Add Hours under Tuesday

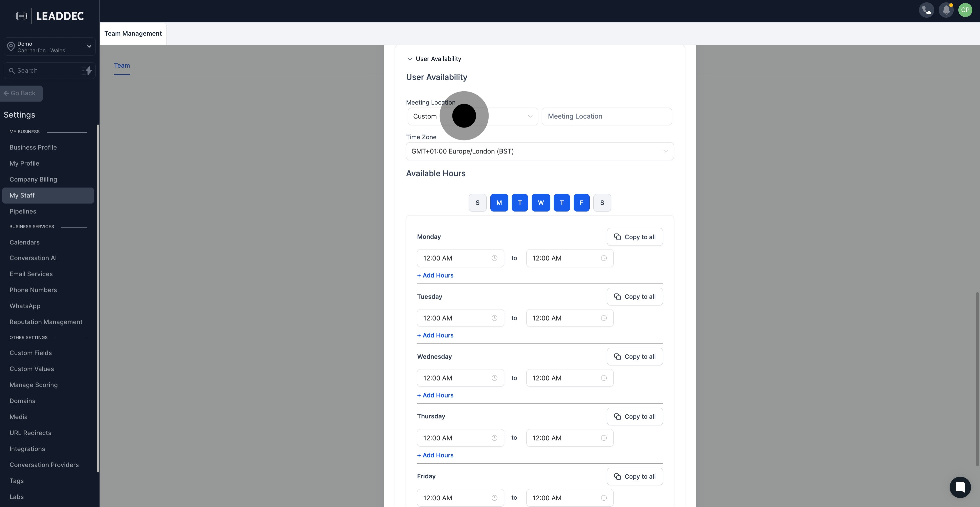[x=435, y=335]
